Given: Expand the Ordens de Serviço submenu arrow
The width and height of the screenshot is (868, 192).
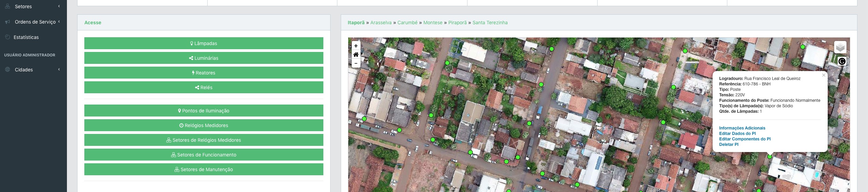Looking at the screenshot, I should (x=59, y=22).
